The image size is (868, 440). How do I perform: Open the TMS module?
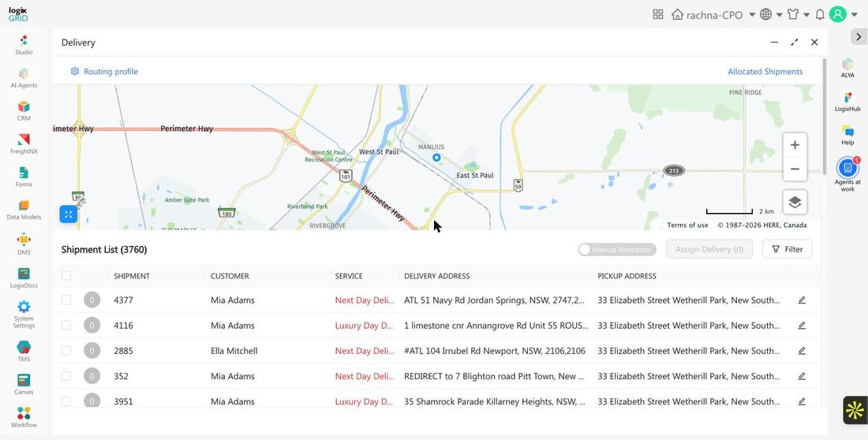tap(23, 352)
